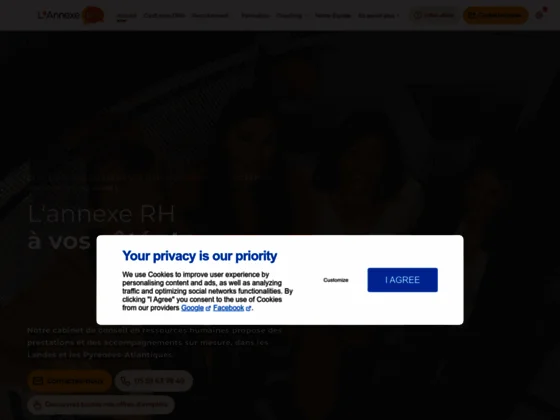
Task: Follow the Google provider link
Action: point(192,308)
